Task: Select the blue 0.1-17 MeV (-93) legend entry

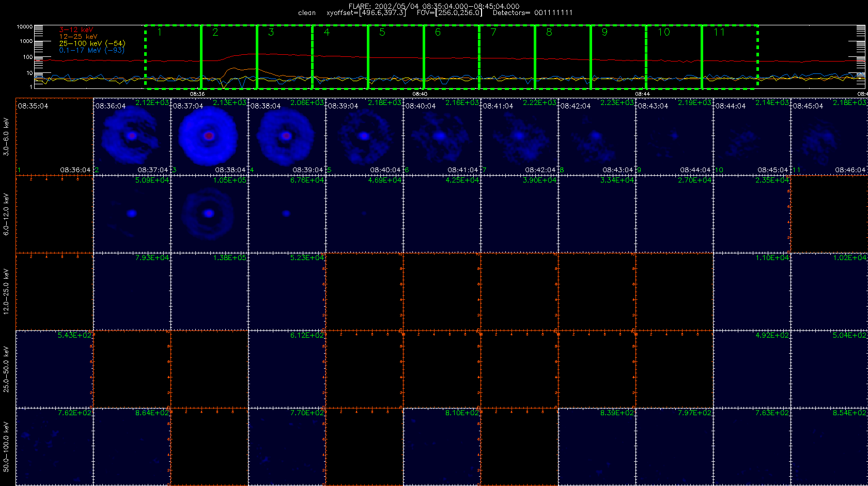Action: [91, 50]
